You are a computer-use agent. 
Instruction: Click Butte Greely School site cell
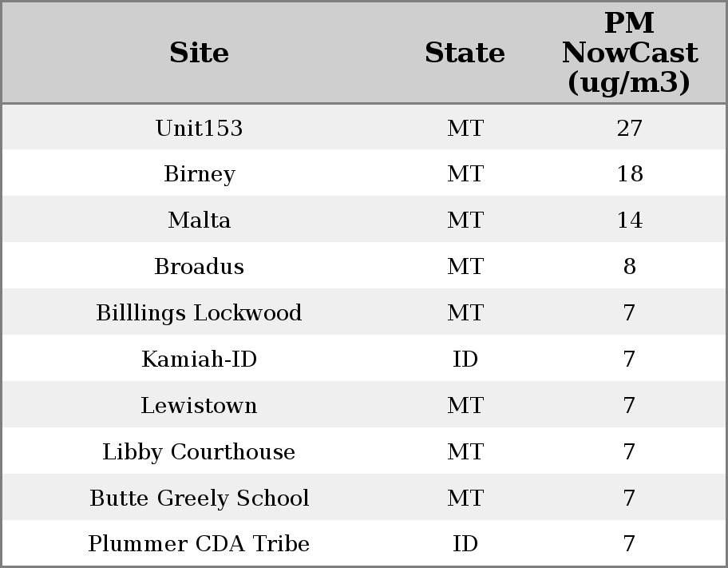pos(199,498)
